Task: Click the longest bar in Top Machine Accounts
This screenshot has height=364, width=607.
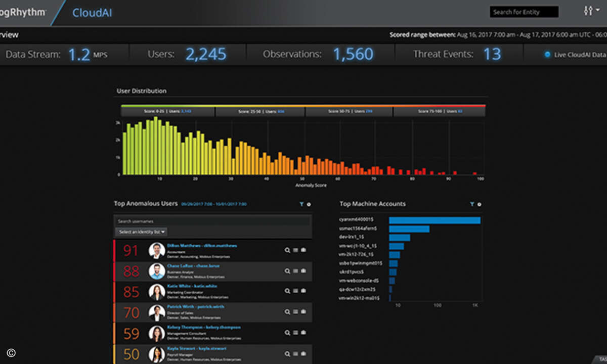Action: (x=435, y=220)
